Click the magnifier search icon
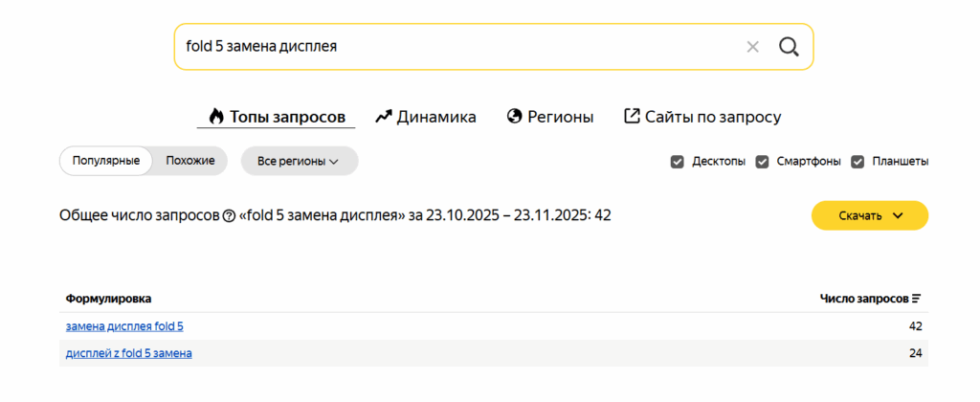980x402 pixels. coord(789,47)
